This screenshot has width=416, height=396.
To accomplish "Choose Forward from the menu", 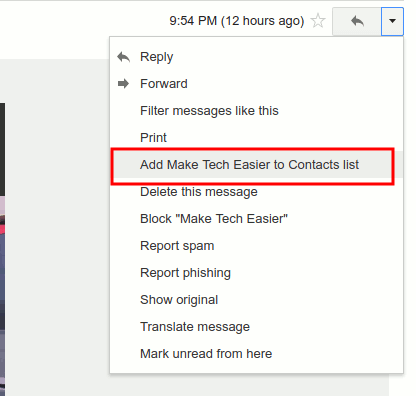I will (x=256, y=84).
